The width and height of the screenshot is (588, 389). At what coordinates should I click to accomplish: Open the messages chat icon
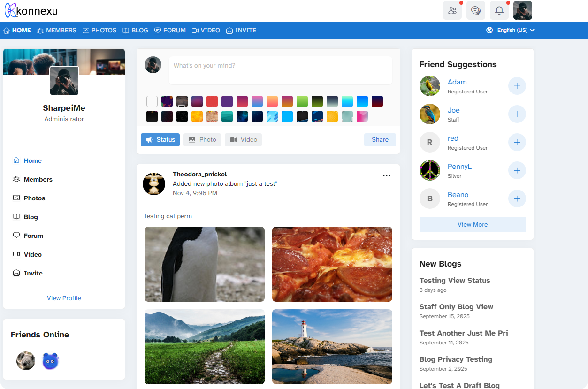pos(475,10)
